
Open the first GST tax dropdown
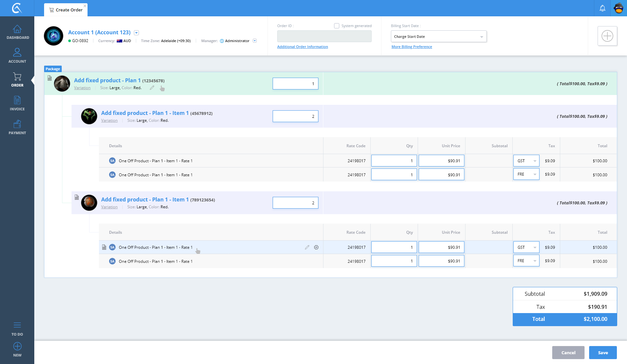(x=526, y=161)
